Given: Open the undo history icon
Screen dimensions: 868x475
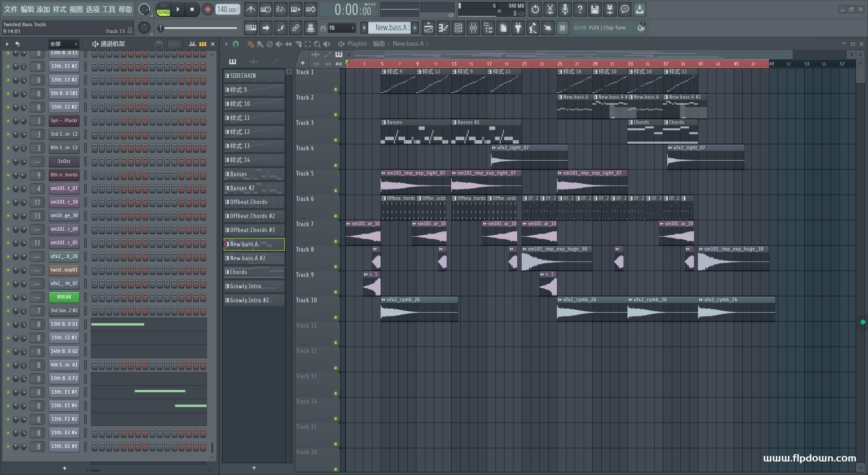Looking at the screenshot, I should click(535, 9).
